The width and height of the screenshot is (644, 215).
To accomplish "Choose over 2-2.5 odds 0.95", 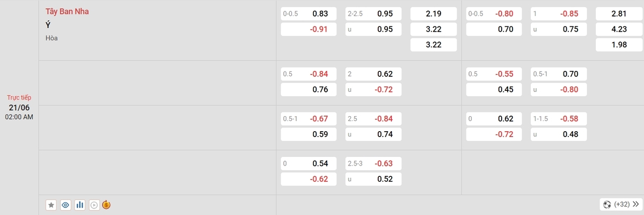I will pyautogui.click(x=373, y=14).
